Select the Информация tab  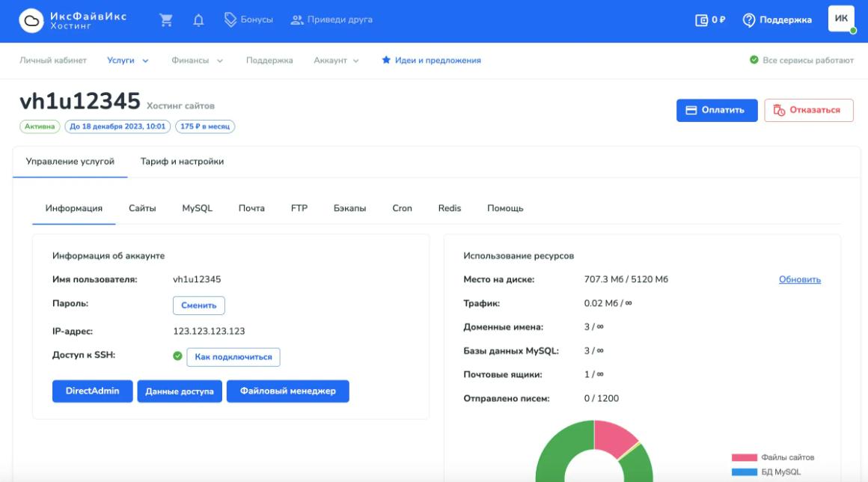pyautogui.click(x=74, y=209)
